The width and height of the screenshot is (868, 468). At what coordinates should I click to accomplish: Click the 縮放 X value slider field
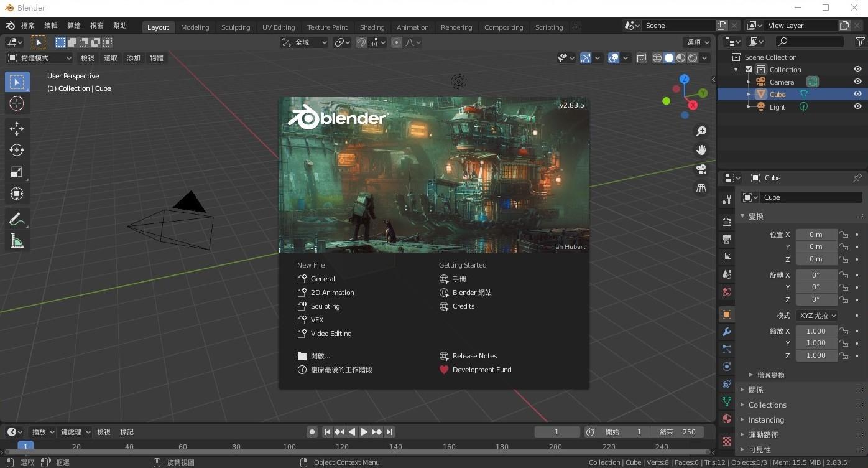816,331
